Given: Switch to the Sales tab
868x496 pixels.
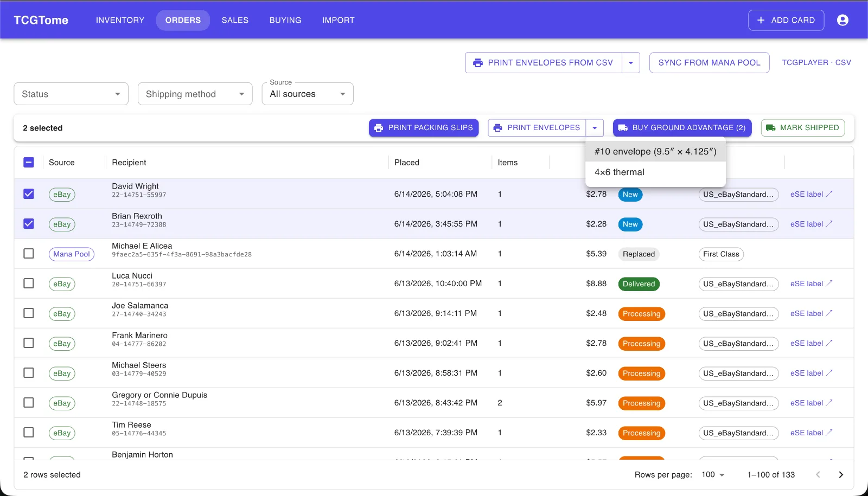Looking at the screenshot, I should click(x=235, y=20).
